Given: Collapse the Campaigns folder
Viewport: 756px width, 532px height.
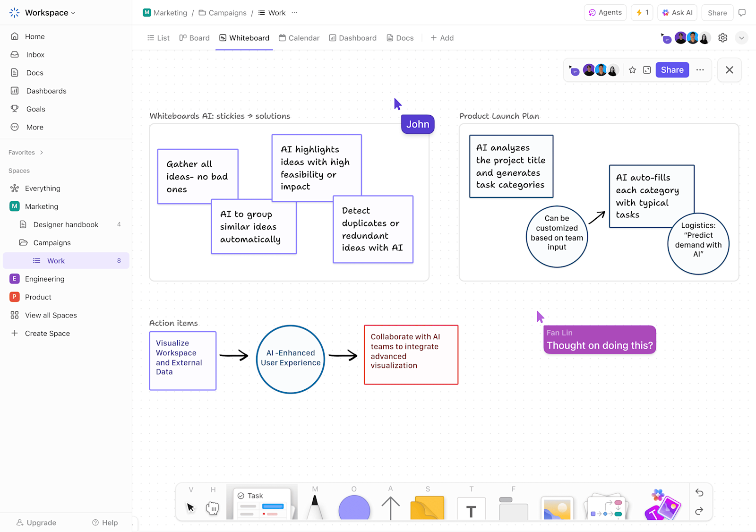Looking at the screenshot, I should (23, 243).
